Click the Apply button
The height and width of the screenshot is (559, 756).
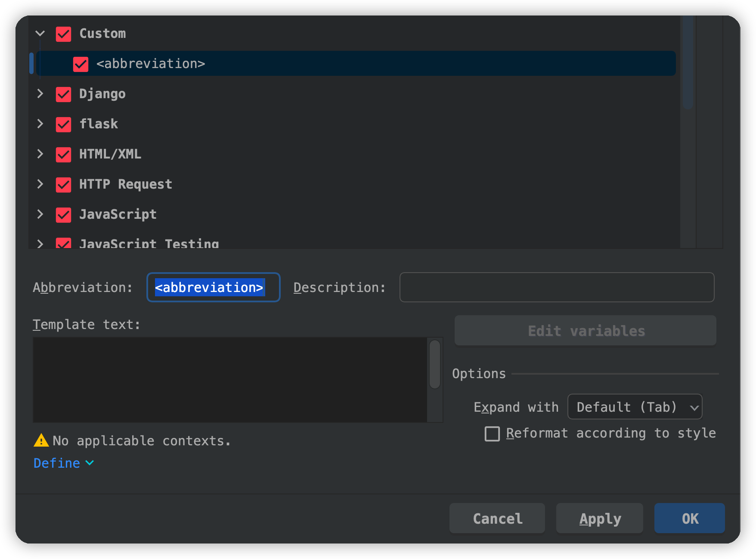(599, 519)
